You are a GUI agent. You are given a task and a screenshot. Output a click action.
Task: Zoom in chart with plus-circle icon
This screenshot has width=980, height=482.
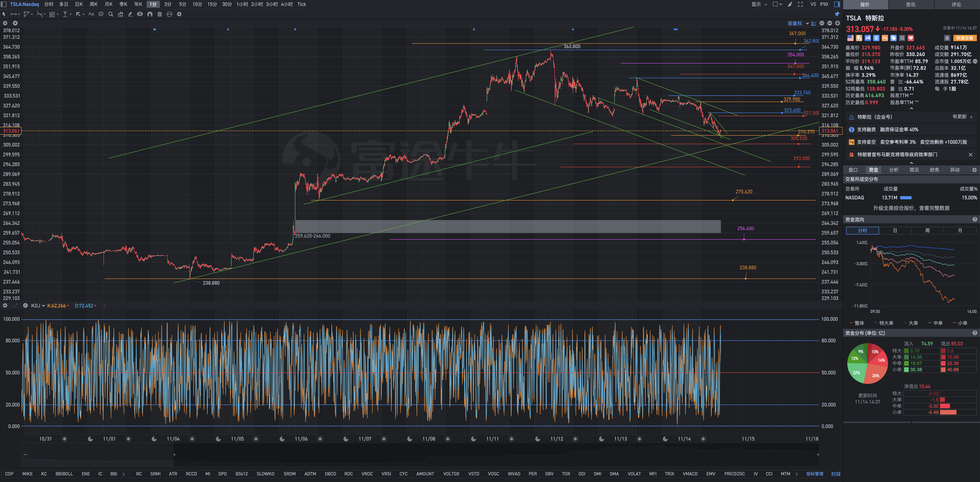coord(837,23)
